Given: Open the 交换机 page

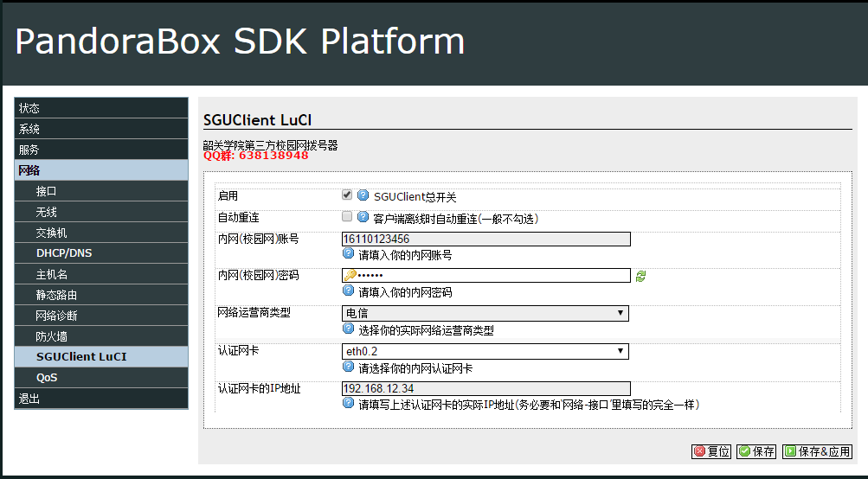Looking at the screenshot, I should (101, 233).
